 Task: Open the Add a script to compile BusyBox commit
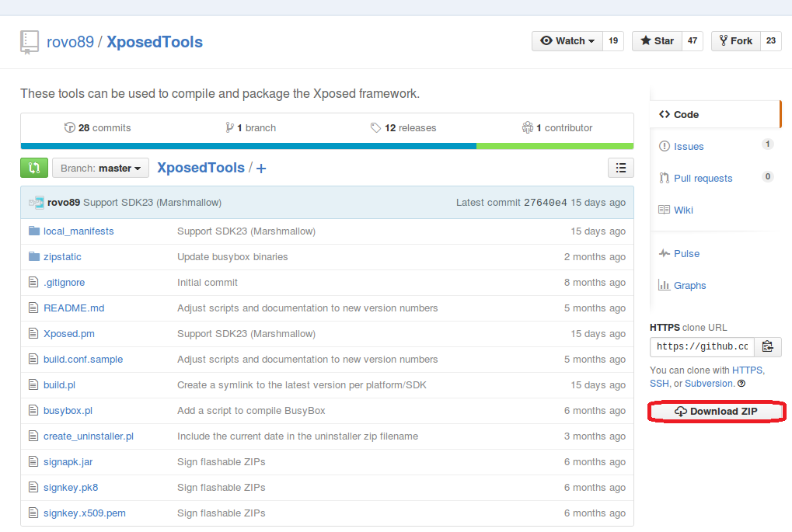pyautogui.click(x=251, y=411)
